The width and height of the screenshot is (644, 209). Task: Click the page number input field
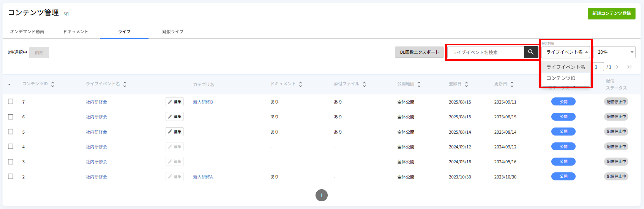click(598, 67)
